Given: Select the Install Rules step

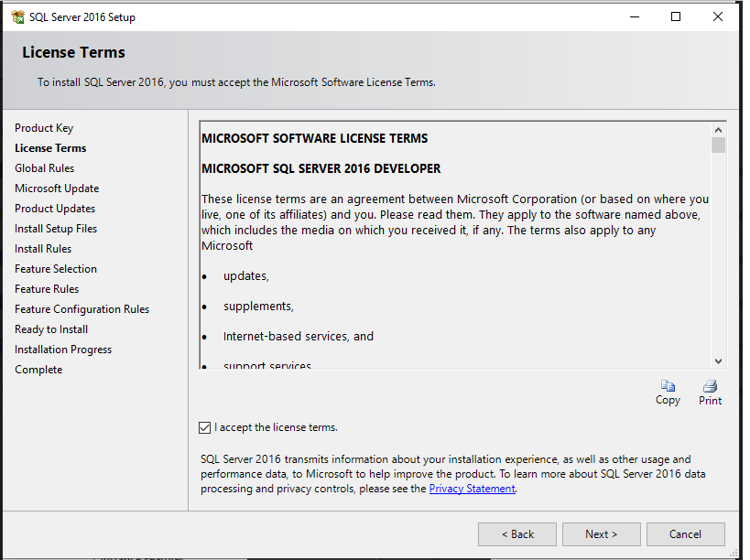Looking at the screenshot, I should point(43,248).
